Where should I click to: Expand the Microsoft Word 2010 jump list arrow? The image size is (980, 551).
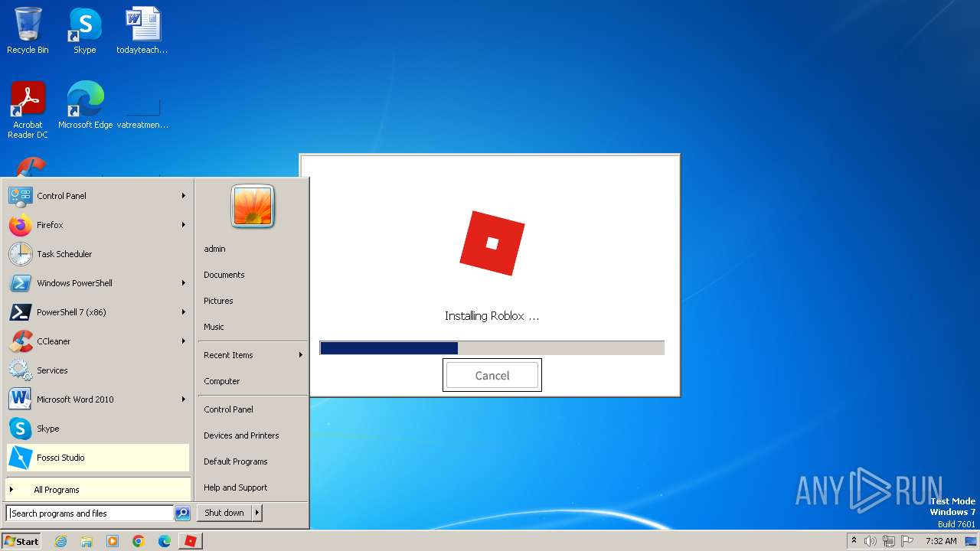click(x=184, y=399)
